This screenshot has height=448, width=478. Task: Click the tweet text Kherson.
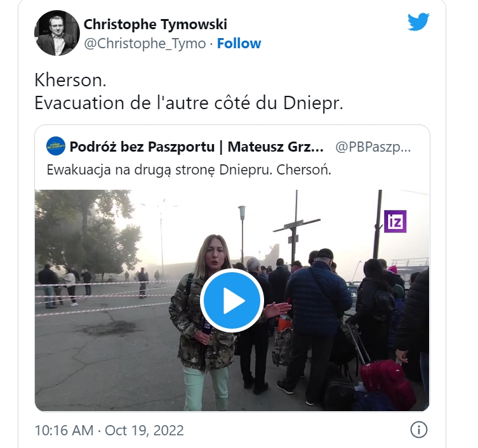70,81
